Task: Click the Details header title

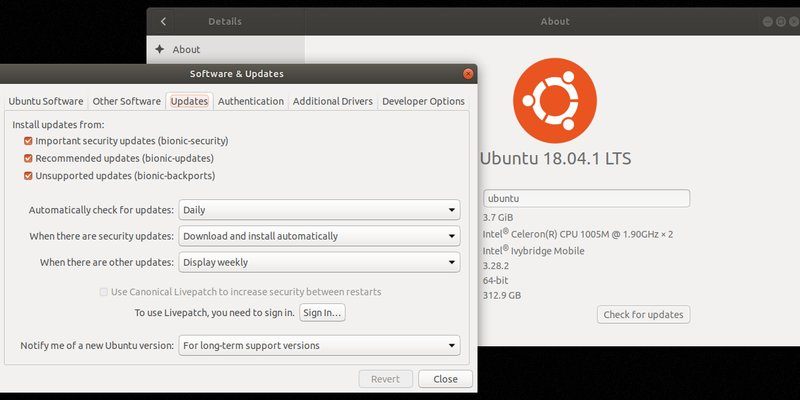Action: 225,21
